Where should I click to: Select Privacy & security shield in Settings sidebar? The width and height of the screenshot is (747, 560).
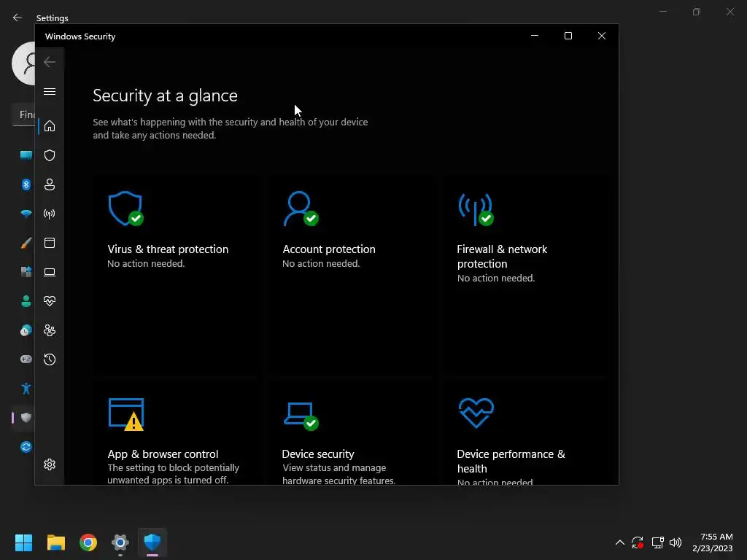(x=26, y=418)
